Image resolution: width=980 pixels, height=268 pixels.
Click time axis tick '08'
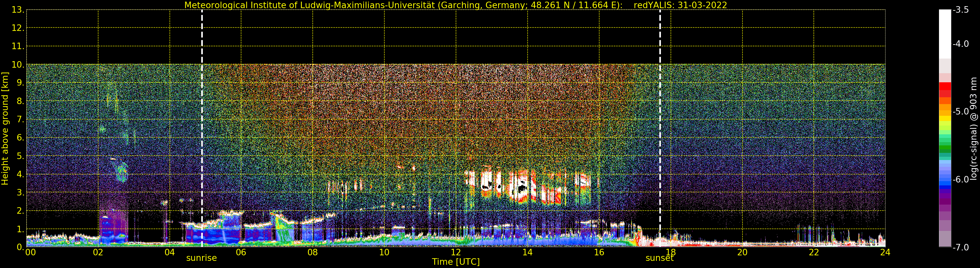[x=313, y=252]
